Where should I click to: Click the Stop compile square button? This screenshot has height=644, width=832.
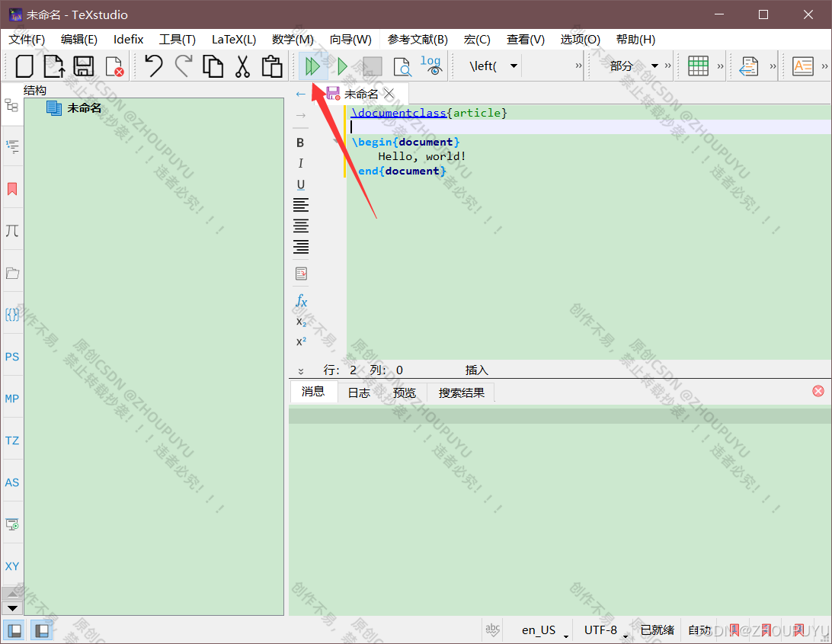pyautogui.click(x=372, y=66)
